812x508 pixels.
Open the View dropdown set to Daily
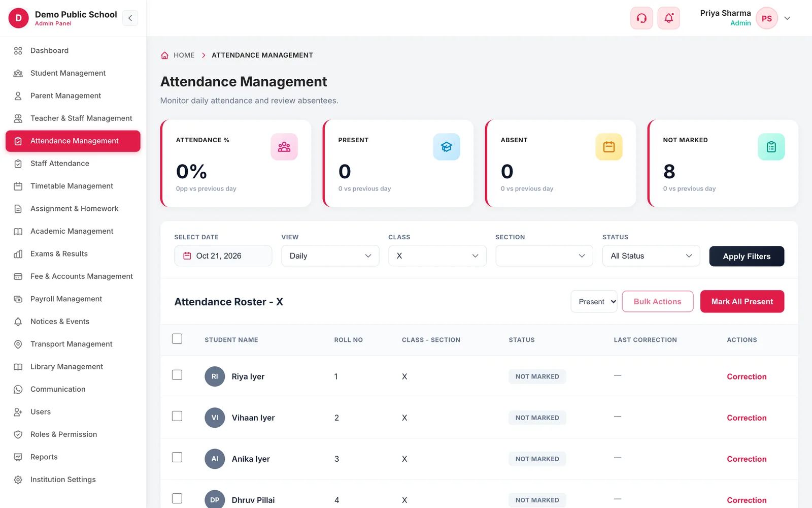pos(330,256)
